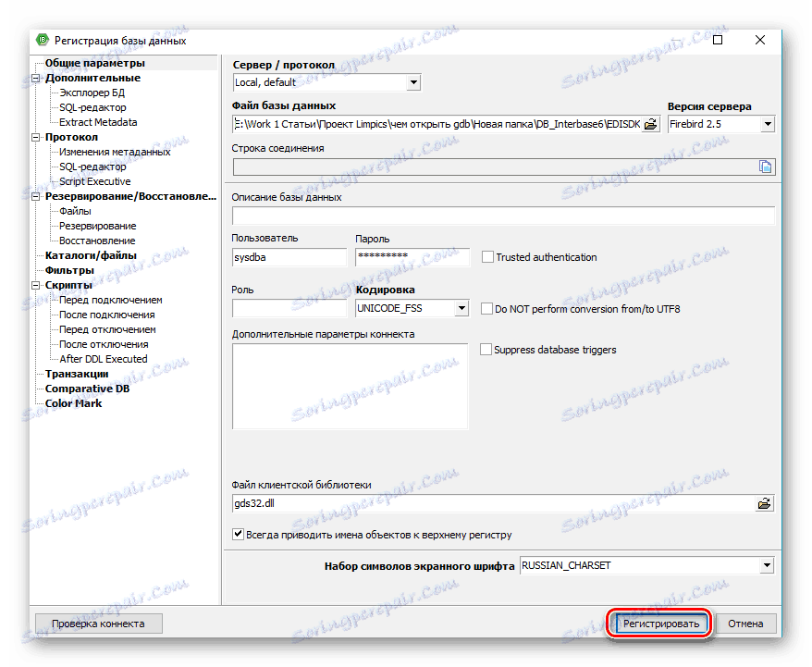This screenshot has width=812, height=667.
Task: Click the Регистрировать button
Action: pyautogui.click(x=660, y=624)
